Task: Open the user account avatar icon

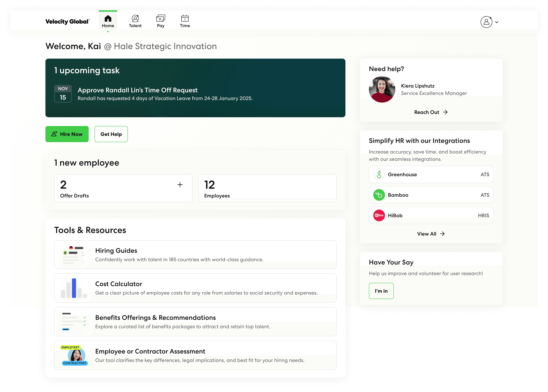Action: pyautogui.click(x=486, y=22)
